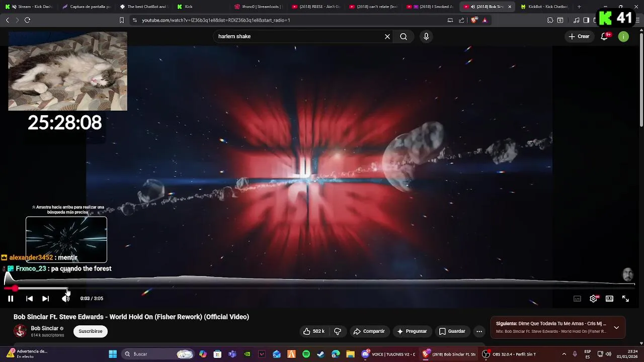Open the taskbar volume control
644x362 pixels.
tap(608, 354)
